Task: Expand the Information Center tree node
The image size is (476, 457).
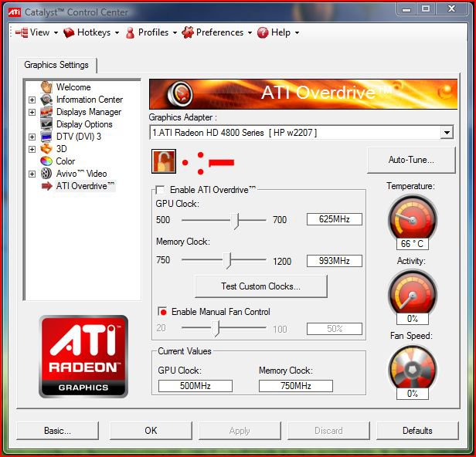Action: tap(32, 100)
